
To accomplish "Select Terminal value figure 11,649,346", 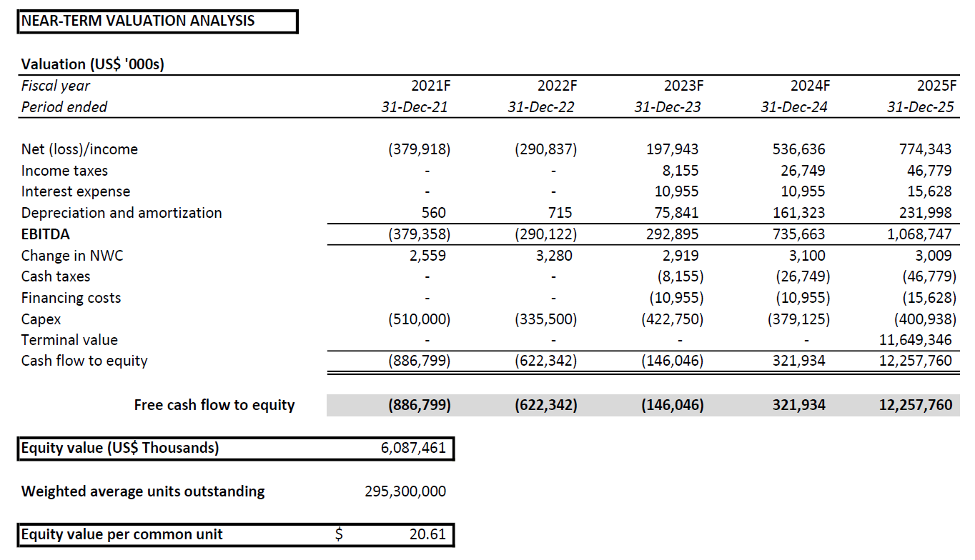I will click(916, 340).
